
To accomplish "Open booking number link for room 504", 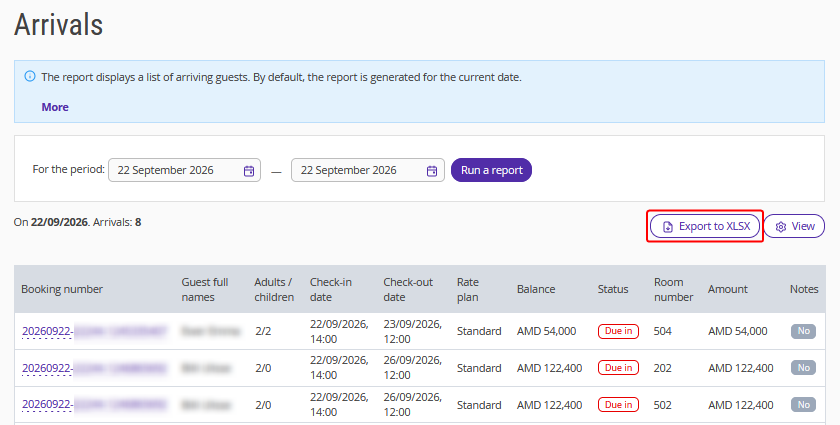I will (x=94, y=331).
